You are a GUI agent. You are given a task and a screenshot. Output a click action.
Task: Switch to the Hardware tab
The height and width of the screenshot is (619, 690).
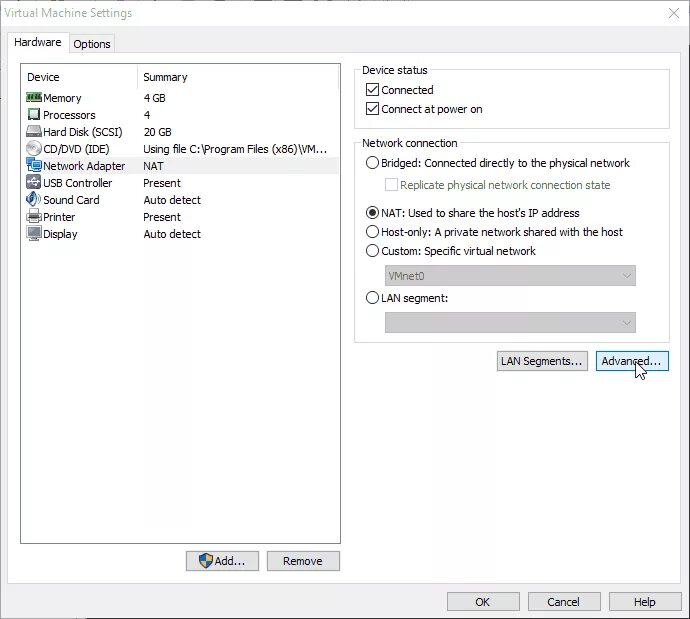[38, 42]
